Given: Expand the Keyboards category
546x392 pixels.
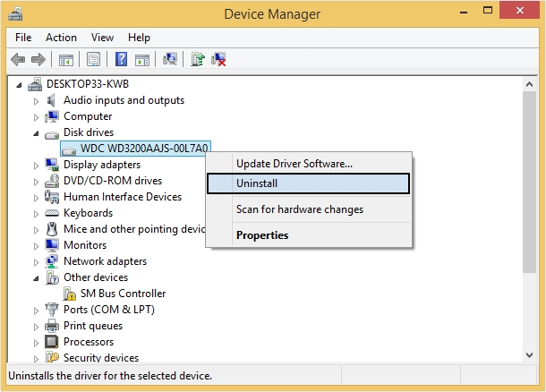Looking at the screenshot, I should coord(36,214).
